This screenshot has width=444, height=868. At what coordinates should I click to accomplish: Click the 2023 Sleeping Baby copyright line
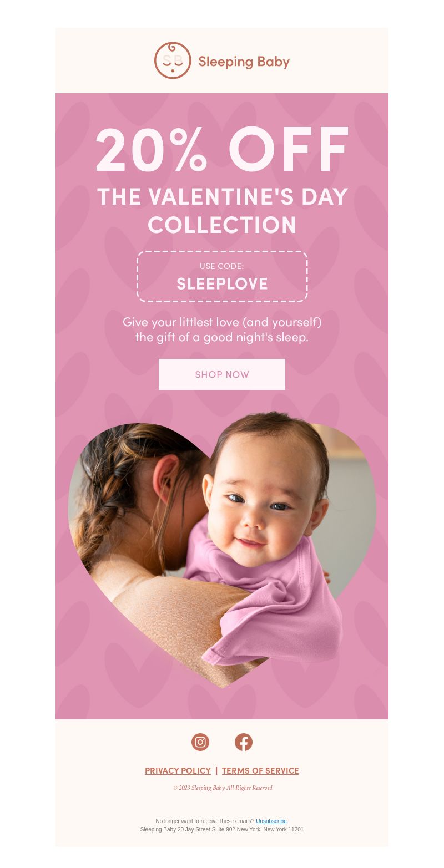(223, 788)
